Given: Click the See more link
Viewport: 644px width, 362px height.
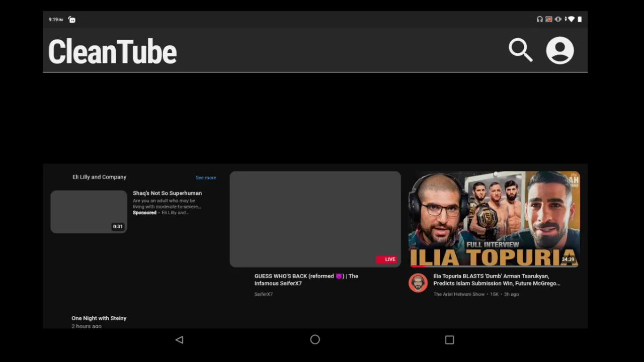Looking at the screenshot, I should tap(206, 177).
